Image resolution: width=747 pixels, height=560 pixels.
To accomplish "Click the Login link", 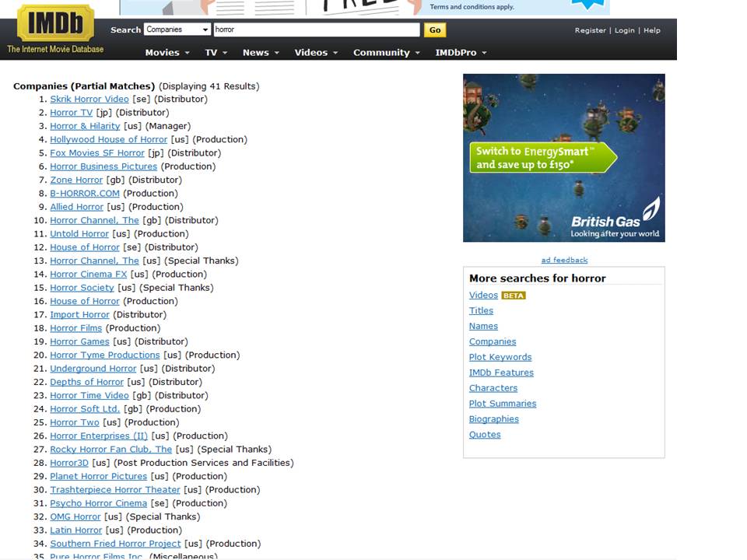I will click(625, 30).
